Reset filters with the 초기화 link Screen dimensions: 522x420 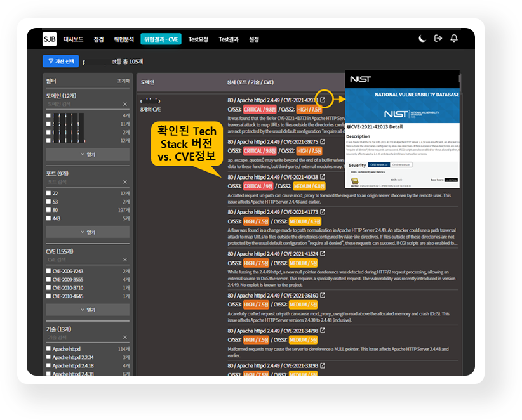[x=123, y=82]
